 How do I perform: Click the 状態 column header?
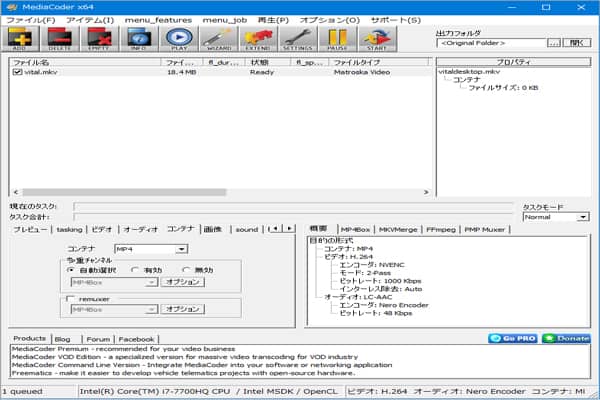267,62
